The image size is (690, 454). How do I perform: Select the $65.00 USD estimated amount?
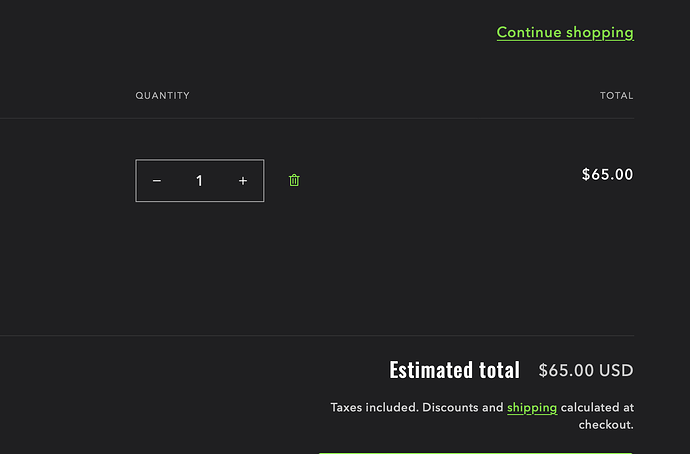[585, 370]
